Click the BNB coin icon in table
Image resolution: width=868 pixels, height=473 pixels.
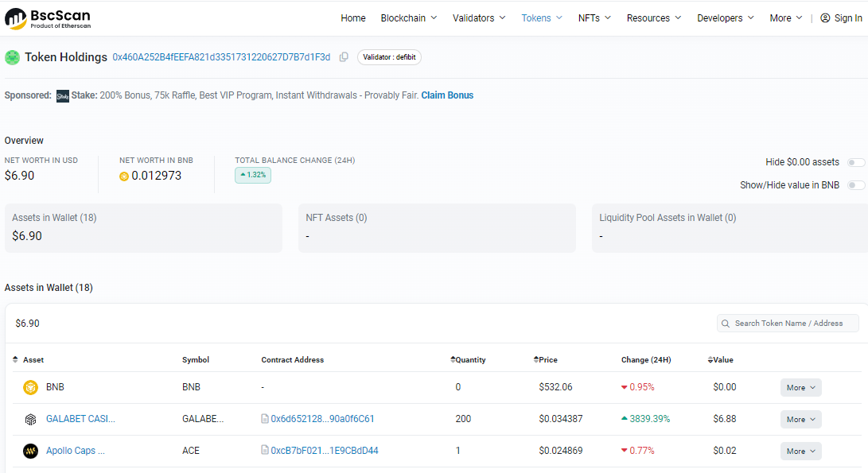31,387
